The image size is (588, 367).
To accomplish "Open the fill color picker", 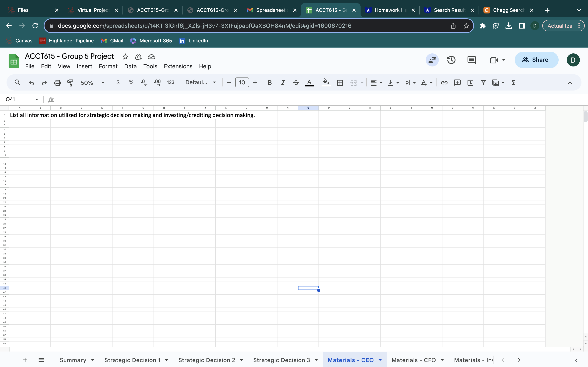I will (326, 83).
